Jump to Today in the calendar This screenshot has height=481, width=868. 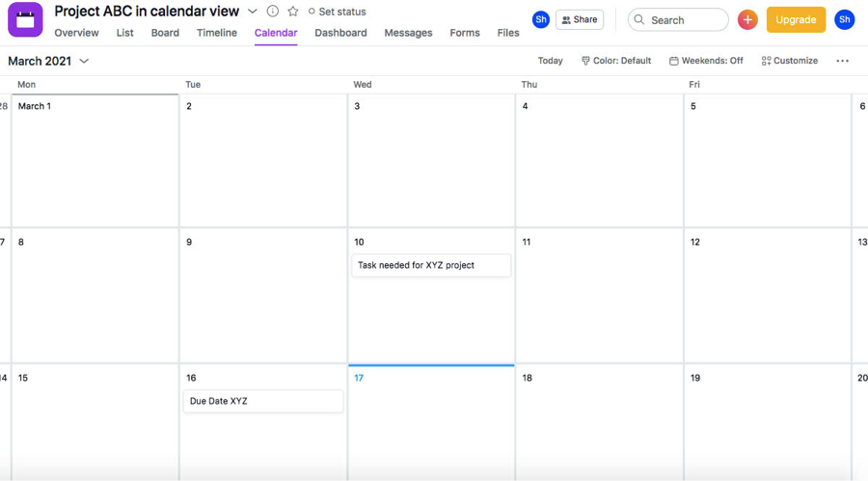[x=550, y=61]
